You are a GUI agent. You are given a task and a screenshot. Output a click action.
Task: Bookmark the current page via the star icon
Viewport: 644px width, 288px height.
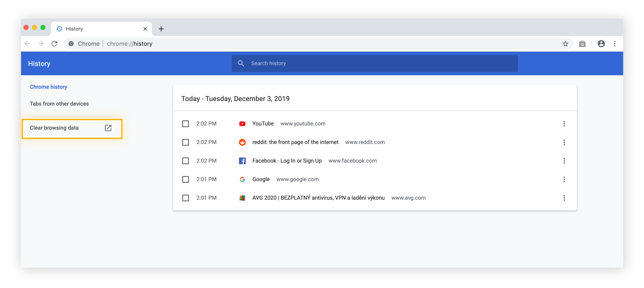565,44
